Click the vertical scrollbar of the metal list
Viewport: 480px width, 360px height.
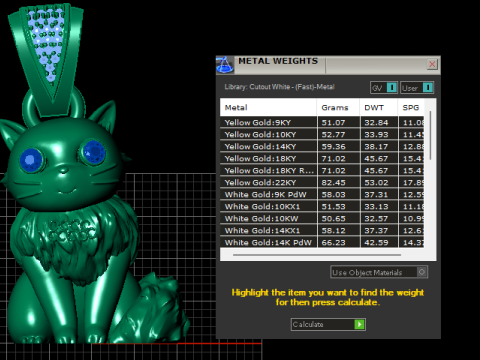click(430, 135)
